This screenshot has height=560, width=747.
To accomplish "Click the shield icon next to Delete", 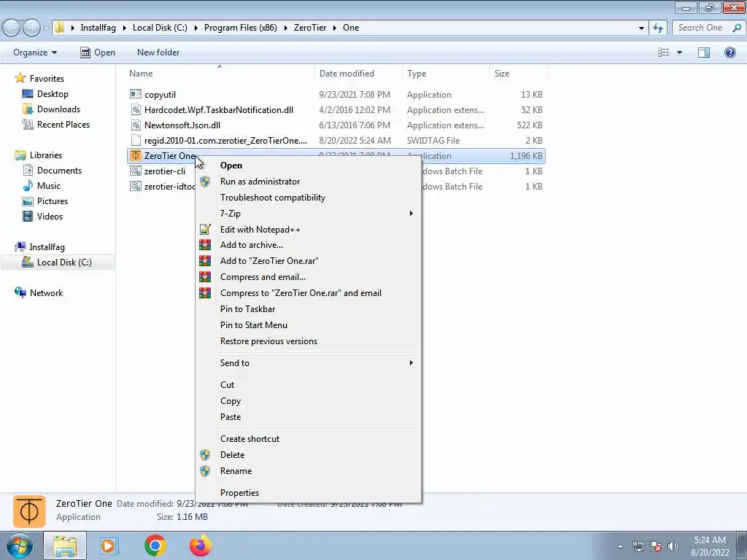I will point(205,455).
